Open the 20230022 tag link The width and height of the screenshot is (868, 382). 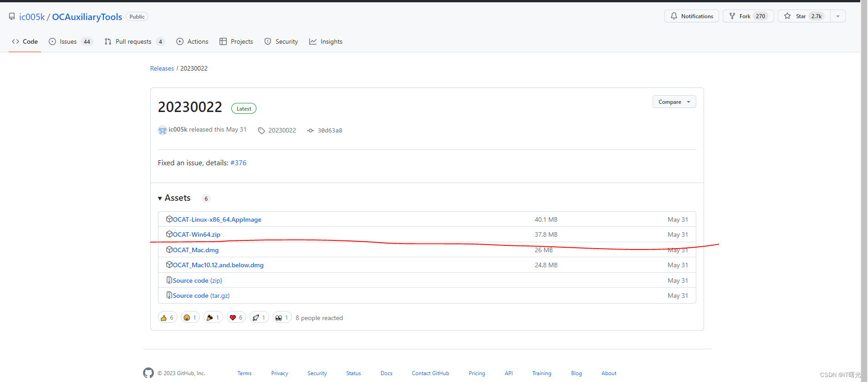[x=282, y=130]
